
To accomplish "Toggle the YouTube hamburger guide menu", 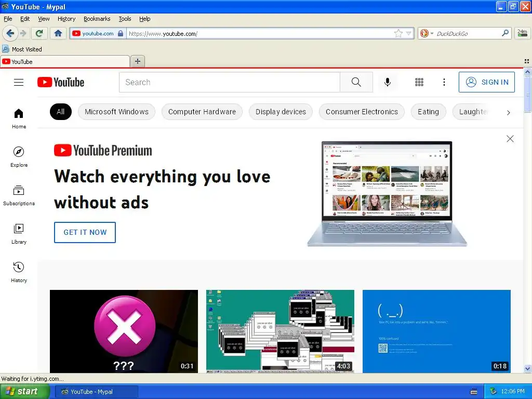I will click(19, 83).
